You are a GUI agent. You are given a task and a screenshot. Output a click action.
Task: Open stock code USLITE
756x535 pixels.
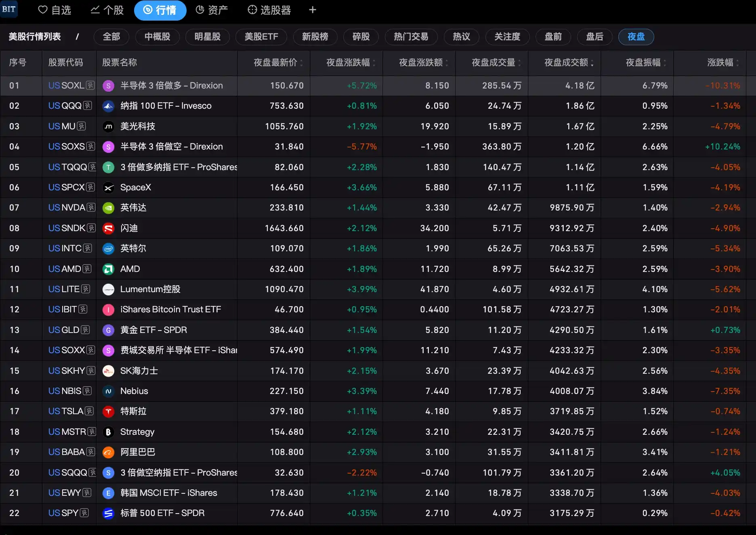point(64,289)
